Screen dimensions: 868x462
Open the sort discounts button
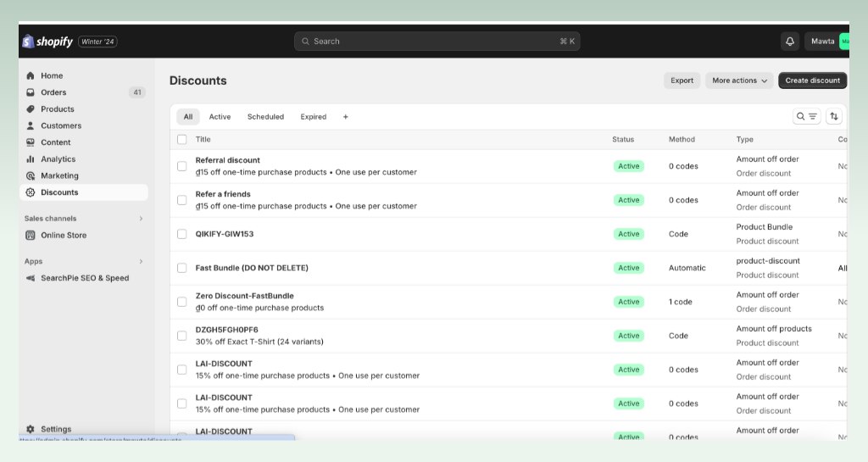coord(834,117)
